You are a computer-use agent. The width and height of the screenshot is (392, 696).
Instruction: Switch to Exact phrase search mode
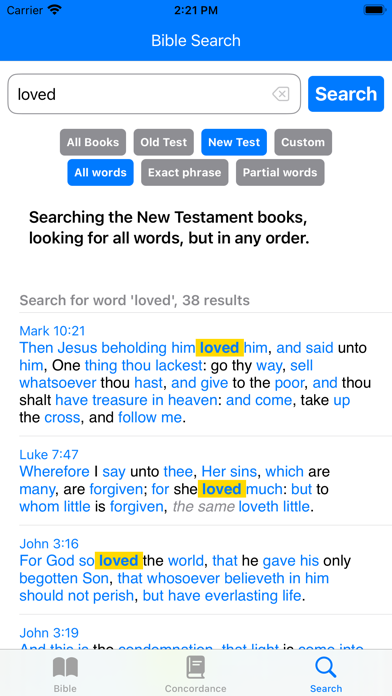(x=185, y=172)
